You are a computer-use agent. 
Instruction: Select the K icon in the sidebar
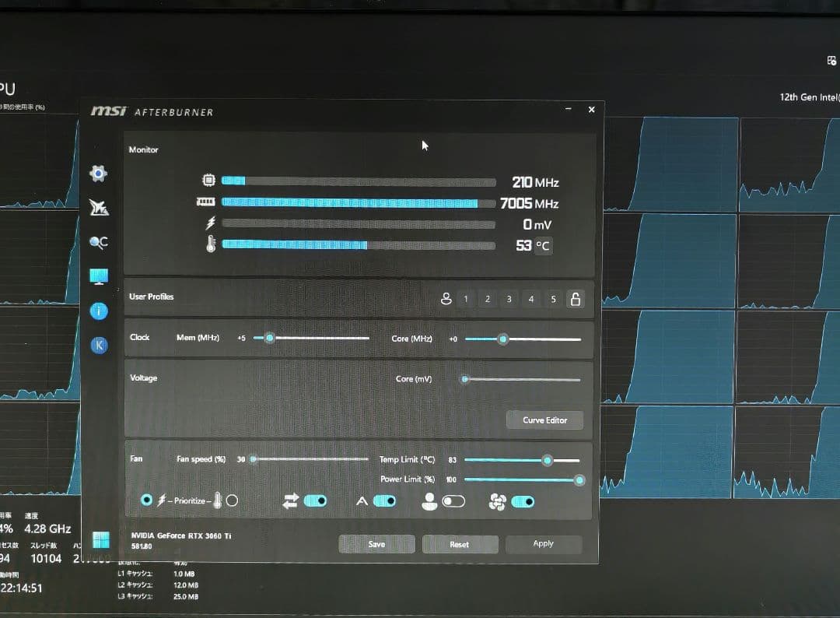click(98, 345)
